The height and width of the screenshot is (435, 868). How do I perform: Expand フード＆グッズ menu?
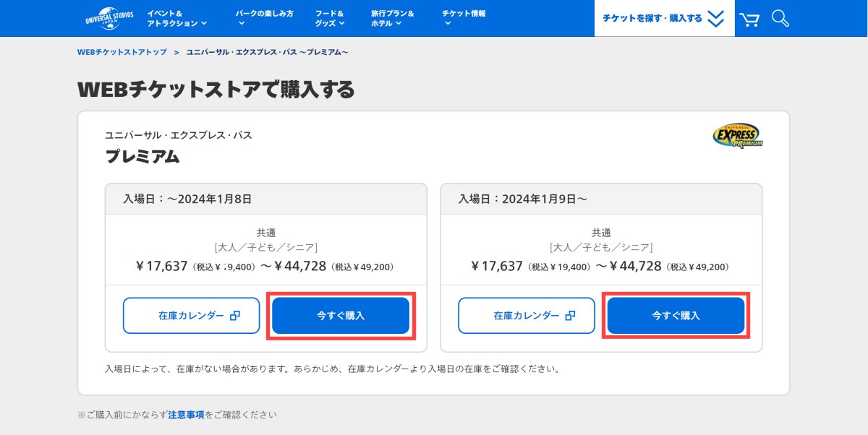[x=330, y=18]
